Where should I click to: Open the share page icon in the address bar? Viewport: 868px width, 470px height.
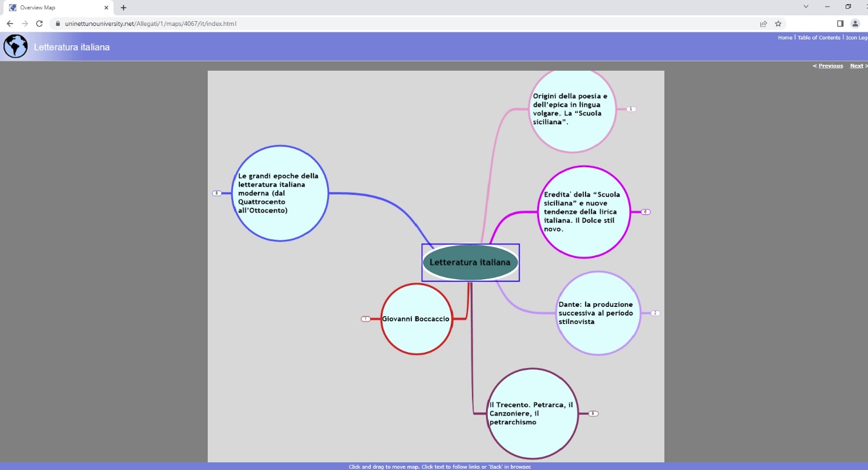tap(763, 24)
